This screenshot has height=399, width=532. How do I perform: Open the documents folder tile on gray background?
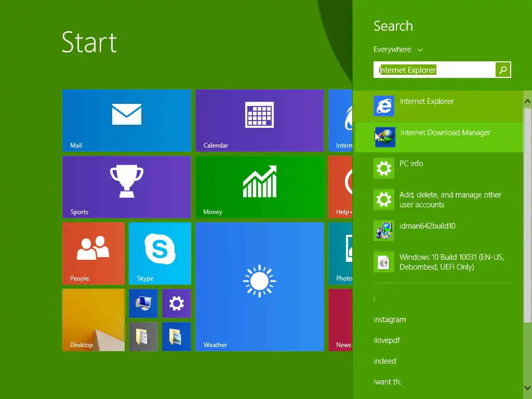[x=143, y=336]
